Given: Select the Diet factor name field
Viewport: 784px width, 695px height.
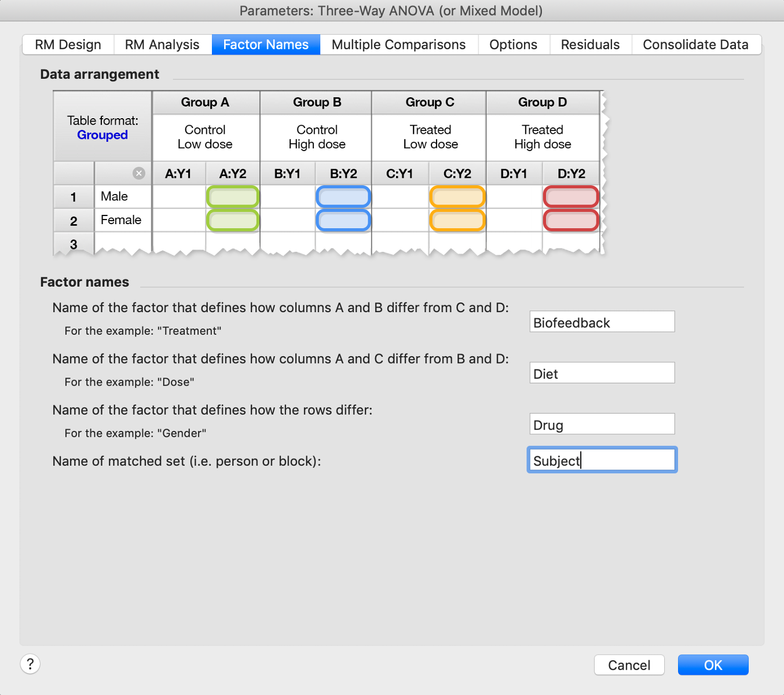Looking at the screenshot, I should click(x=602, y=372).
